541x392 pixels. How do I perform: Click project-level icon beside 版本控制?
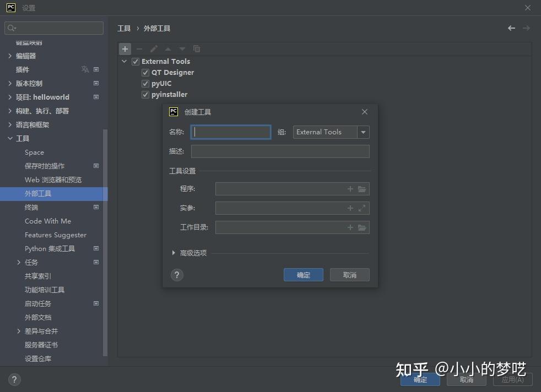[96, 84]
